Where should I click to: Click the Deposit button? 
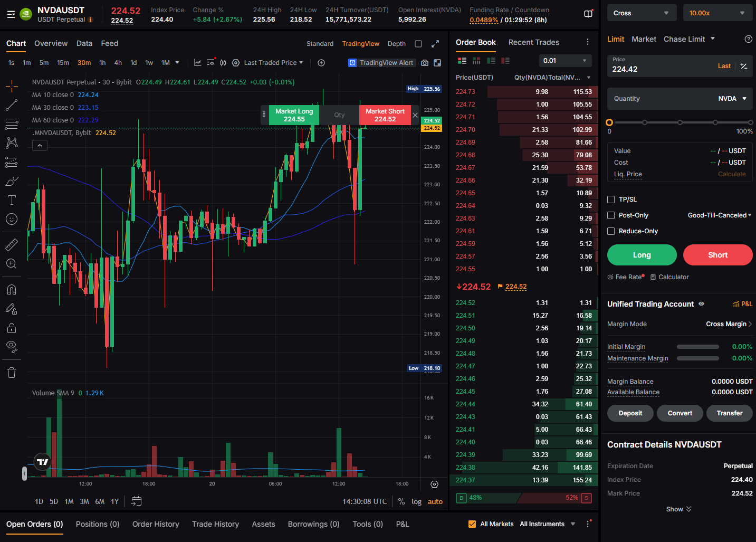click(x=630, y=413)
